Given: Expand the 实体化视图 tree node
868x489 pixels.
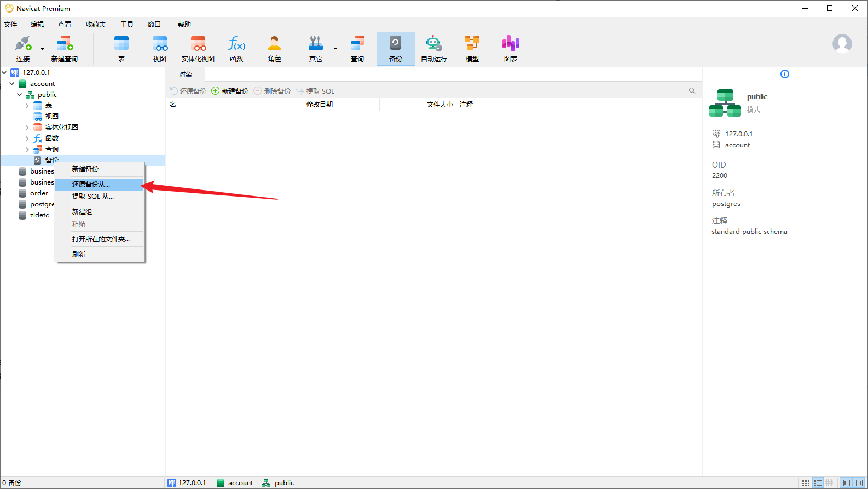Looking at the screenshot, I should pyautogui.click(x=27, y=127).
